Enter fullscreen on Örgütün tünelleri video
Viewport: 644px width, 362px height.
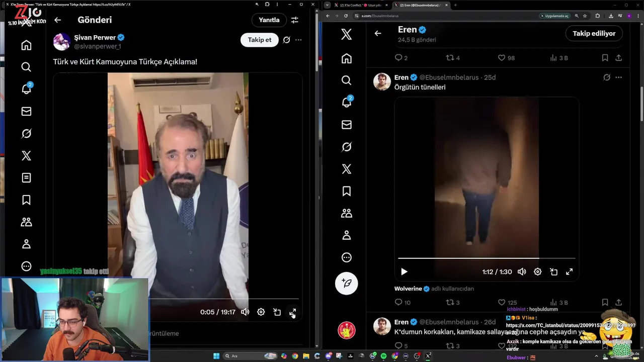pyautogui.click(x=570, y=271)
